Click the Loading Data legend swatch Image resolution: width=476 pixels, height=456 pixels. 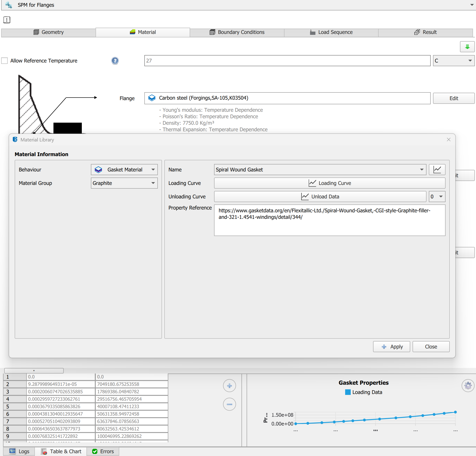tap(347, 392)
